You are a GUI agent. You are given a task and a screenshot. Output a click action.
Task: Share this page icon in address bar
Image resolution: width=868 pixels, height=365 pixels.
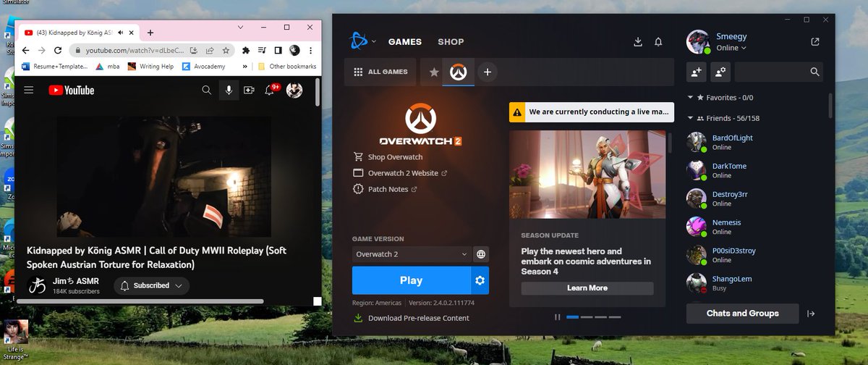click(x=210, y=51)
